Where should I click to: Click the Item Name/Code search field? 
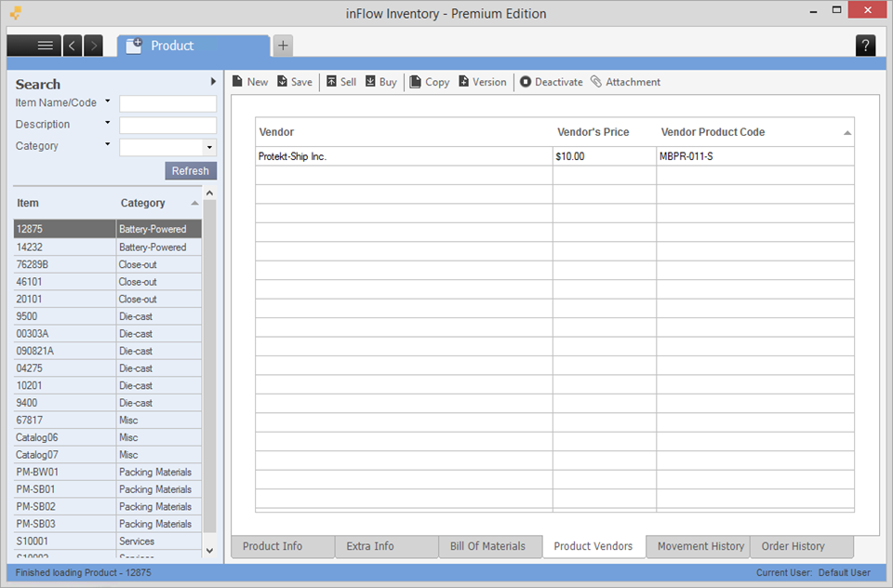(168, 103)
